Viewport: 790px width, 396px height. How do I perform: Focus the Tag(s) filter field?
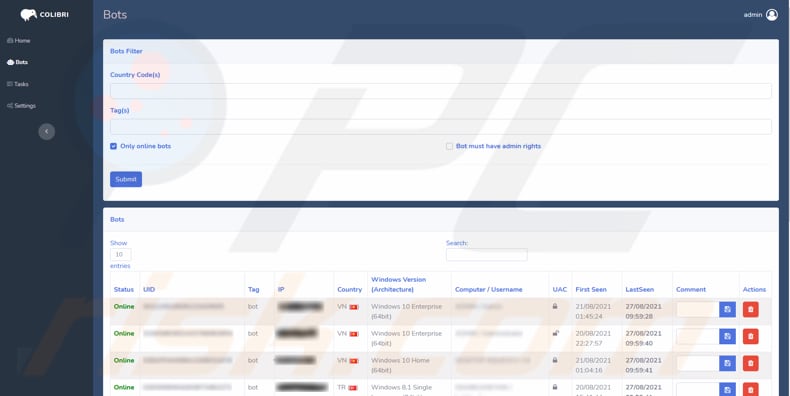[x=441, y=127]
